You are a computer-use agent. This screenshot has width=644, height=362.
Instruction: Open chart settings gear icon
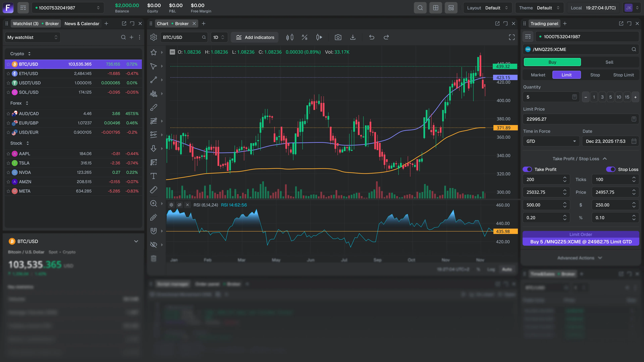click(x=153, y=37)
